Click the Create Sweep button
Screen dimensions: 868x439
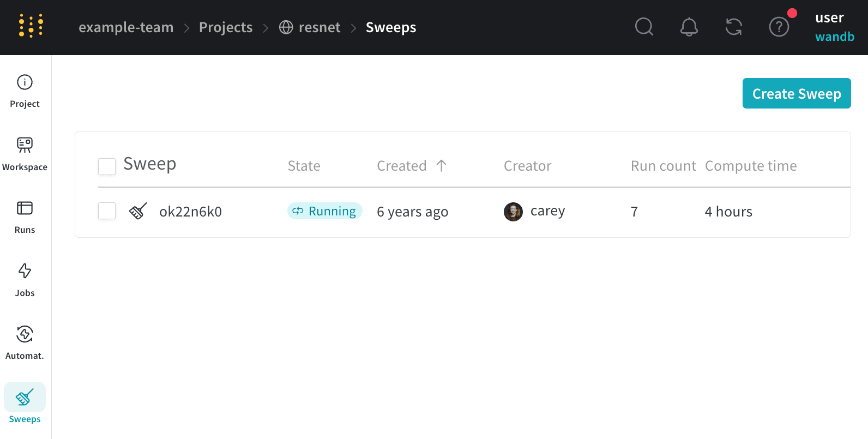click(797, 93)
